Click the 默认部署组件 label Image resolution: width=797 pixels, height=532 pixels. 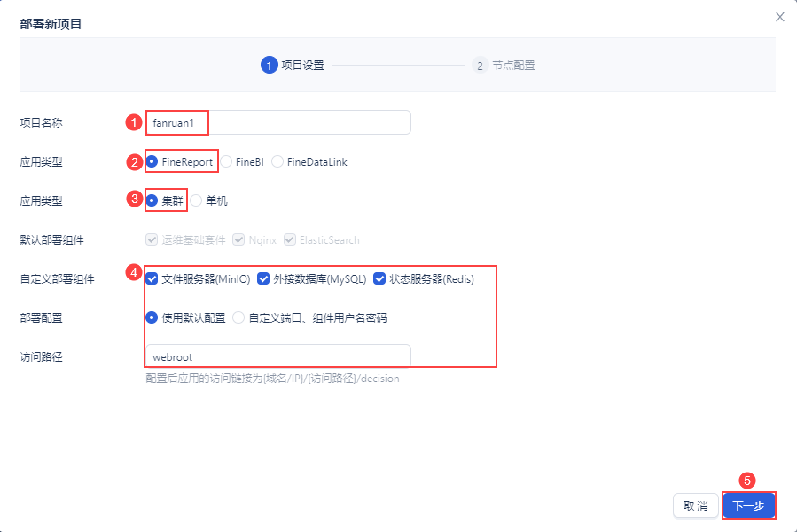[51, 239]
